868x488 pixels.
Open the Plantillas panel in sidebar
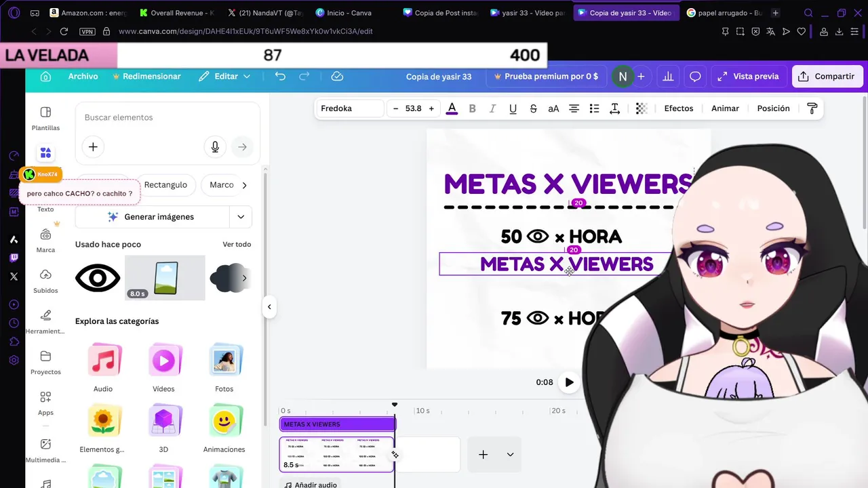point(45,119)
